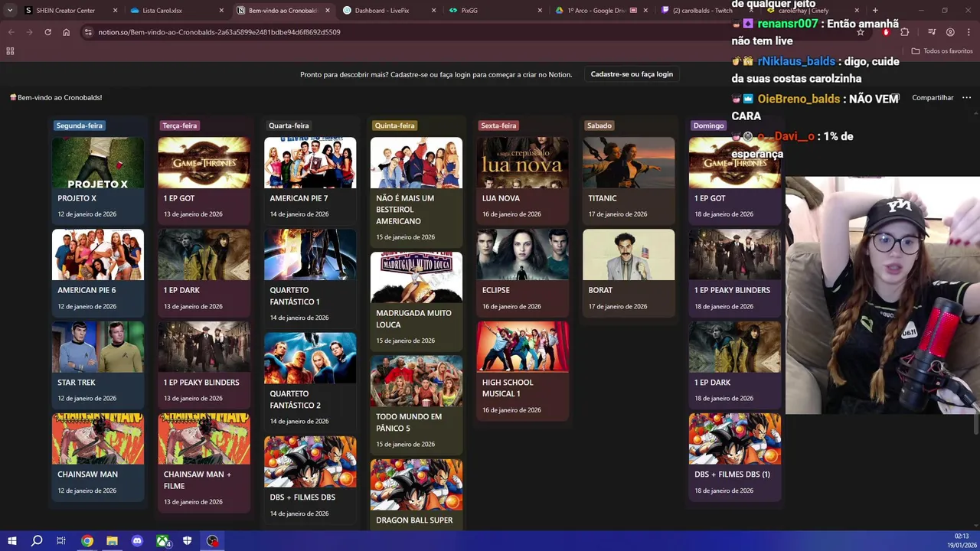The height and width of the screenshot is (551, 980).
Task: Select the Sexta-feira column tag
Action: point(498,126)
